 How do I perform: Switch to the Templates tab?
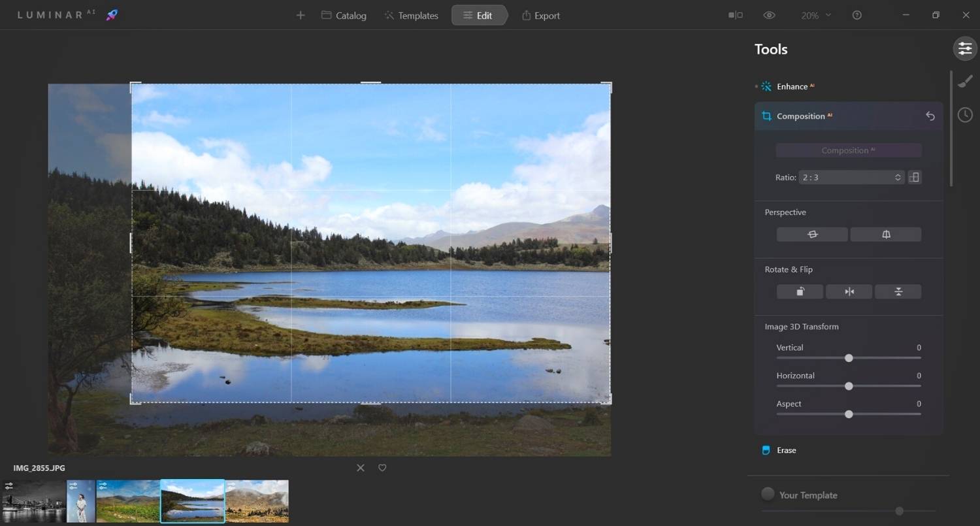click(411, 15)
